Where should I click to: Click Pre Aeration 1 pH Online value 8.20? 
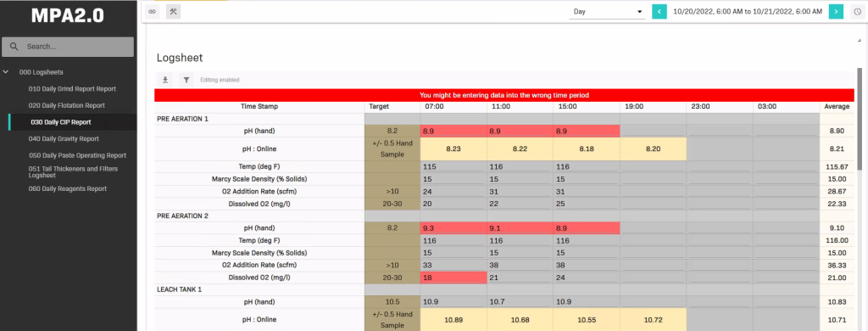coord(653,149)
